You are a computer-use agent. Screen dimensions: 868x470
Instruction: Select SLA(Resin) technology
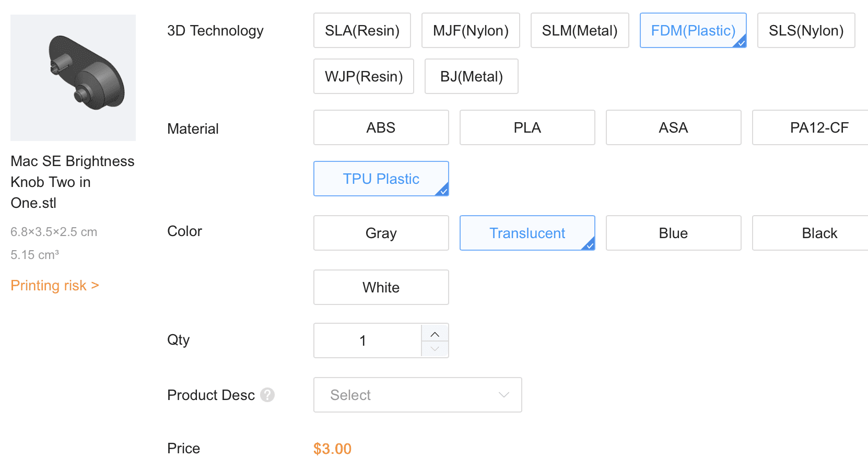click(362, 31)
